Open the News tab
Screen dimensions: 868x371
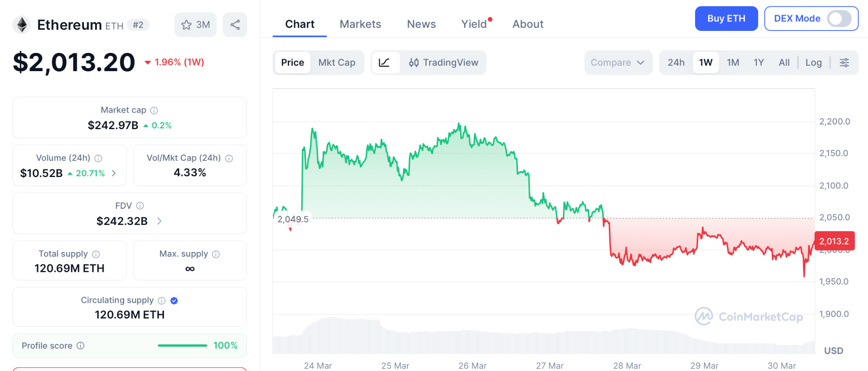coord(421,24)
